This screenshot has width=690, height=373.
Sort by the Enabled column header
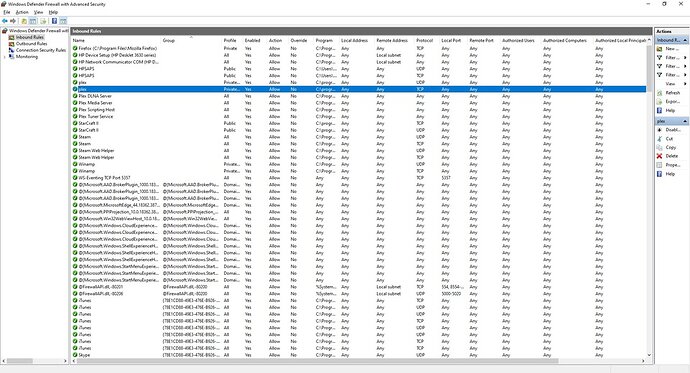tap(254, 40)
